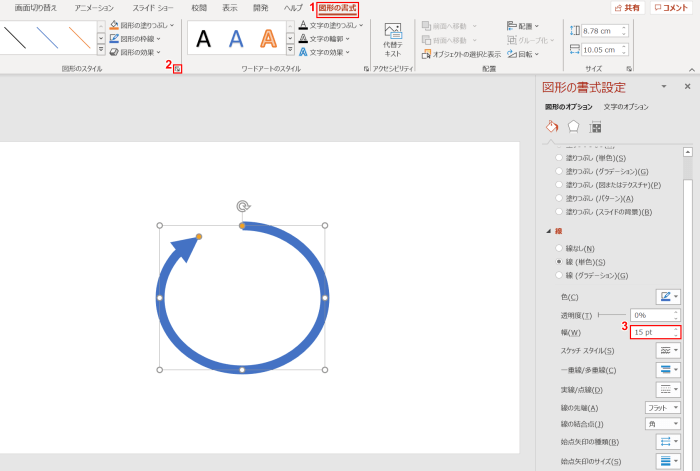Screen dimensions: 700x471
Task: Open the スライド ショー slideshow tab
Action: [153, 8]
